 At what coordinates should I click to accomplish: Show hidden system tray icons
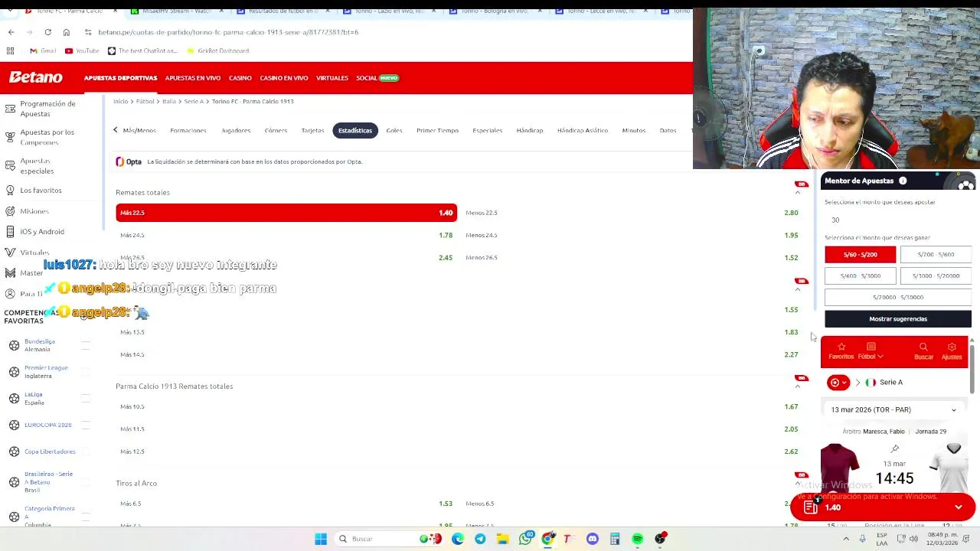coord(845,539)
